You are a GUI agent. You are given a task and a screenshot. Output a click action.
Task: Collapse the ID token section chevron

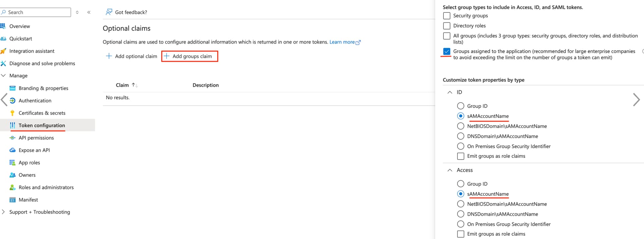(450, 92)
